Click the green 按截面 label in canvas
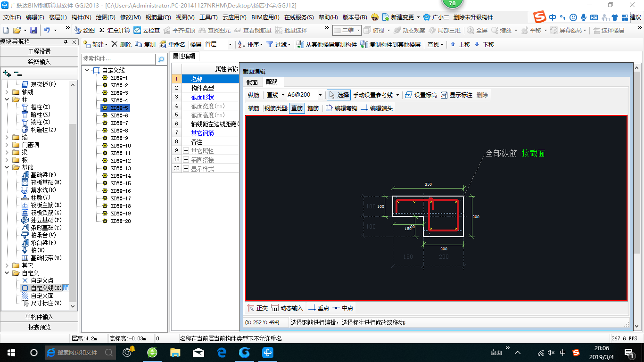 click(533, 153)
